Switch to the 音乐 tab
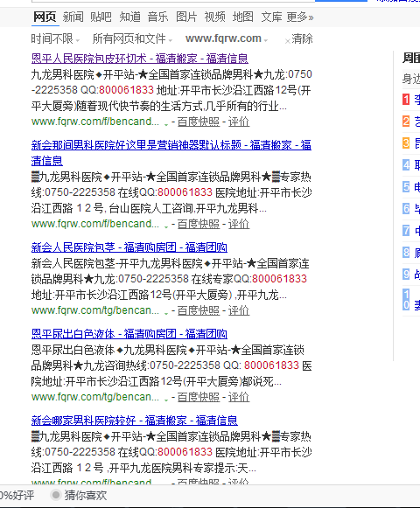 pos(158,17)
